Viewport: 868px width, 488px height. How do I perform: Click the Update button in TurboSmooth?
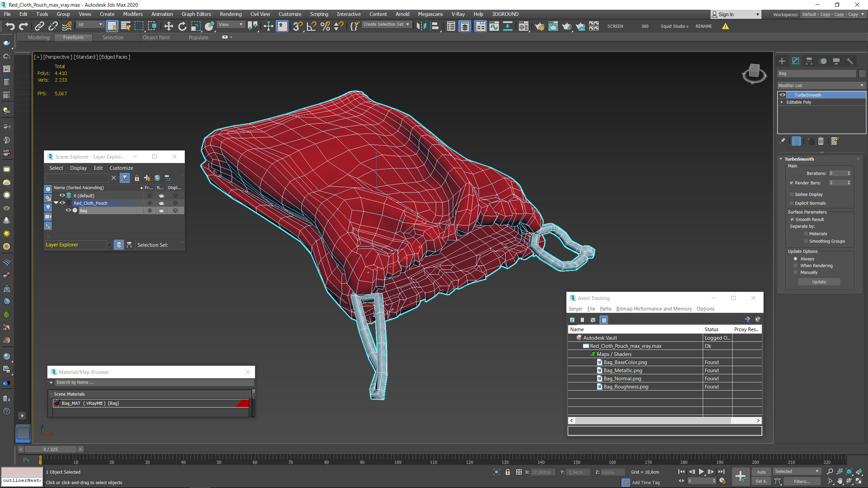819,282
